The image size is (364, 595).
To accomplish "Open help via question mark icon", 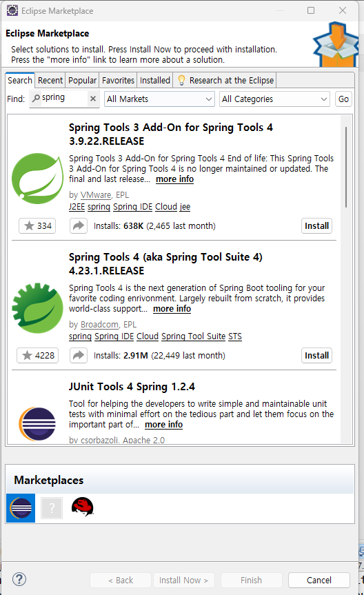I will pos(19,579).
